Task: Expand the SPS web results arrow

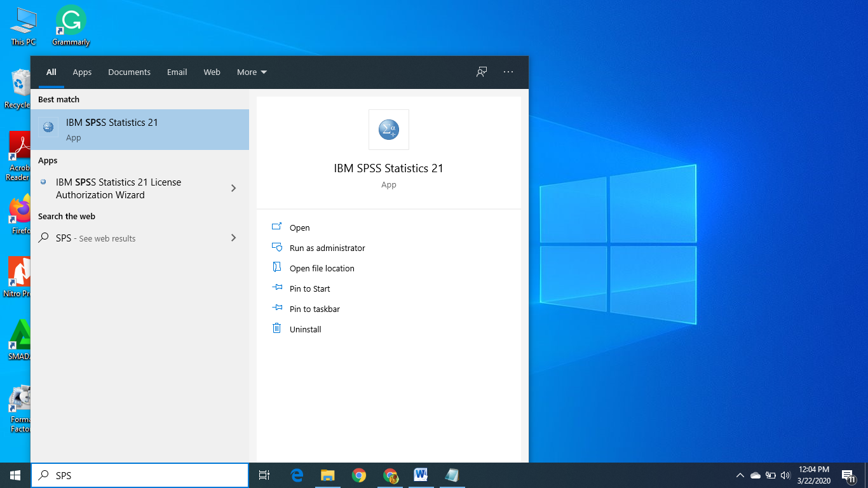Action: click(x=233, y=238)
